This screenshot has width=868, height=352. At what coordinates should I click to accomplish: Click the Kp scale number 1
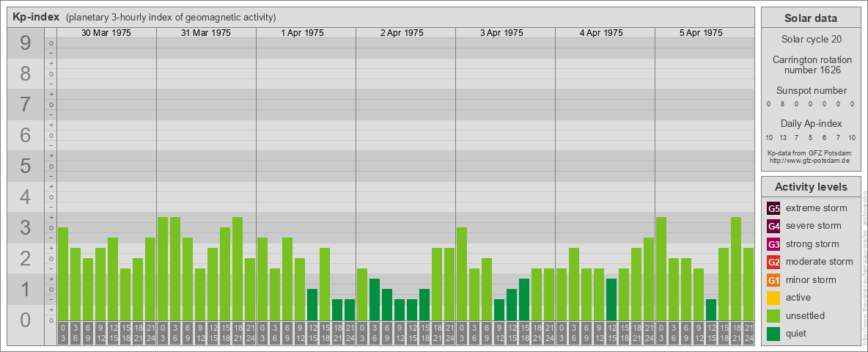[x=26, y=289]
